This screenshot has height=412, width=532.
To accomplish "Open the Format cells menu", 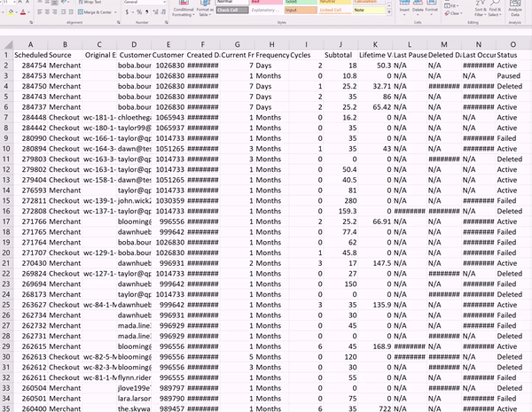I will (x=432, y=7).
